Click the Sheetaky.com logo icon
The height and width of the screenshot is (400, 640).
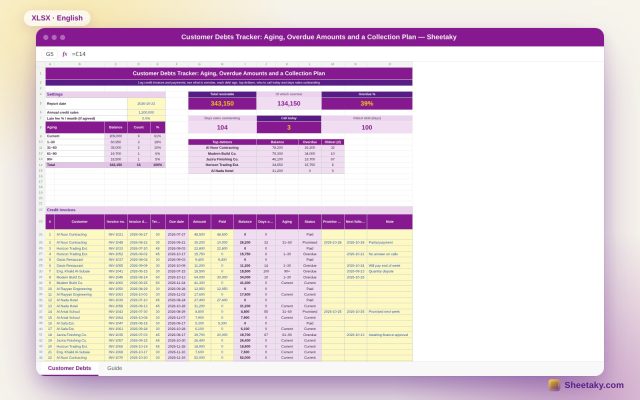tap(554, 385)
